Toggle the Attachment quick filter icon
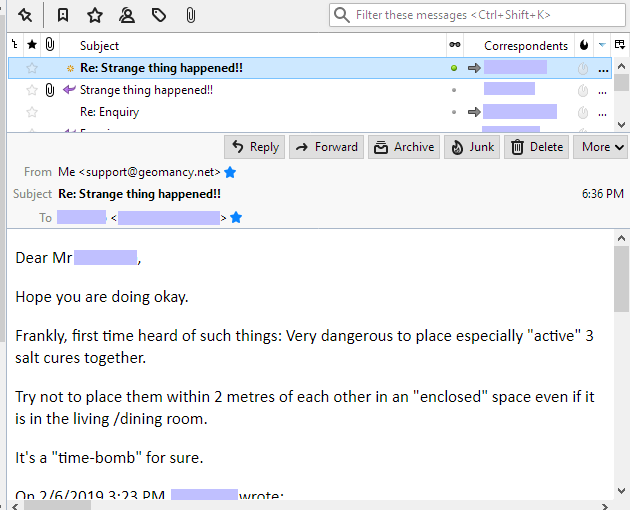This screenshot has width=630, height=510. point(190,15)
